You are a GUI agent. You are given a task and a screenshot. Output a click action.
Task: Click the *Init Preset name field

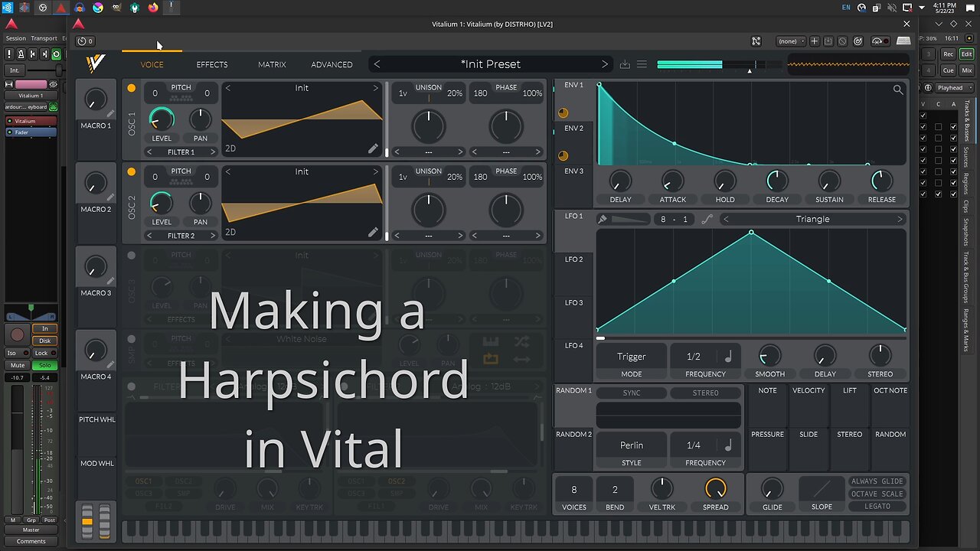[x=490, y=64]
